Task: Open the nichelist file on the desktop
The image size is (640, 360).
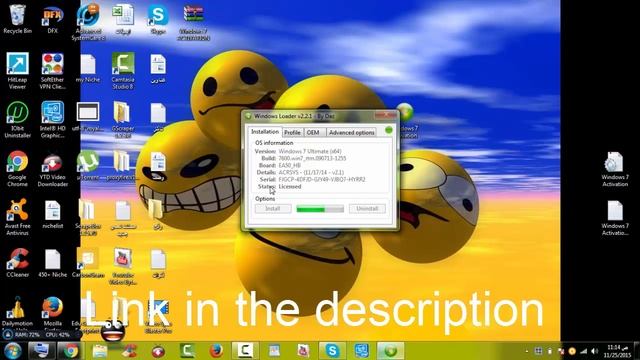Action: pyautogui.click(x=53, y=214)
